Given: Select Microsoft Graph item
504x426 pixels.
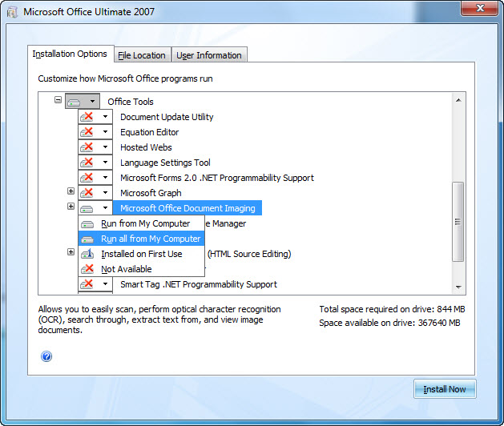Looking at the screenshot, I should tap(151, 193).
